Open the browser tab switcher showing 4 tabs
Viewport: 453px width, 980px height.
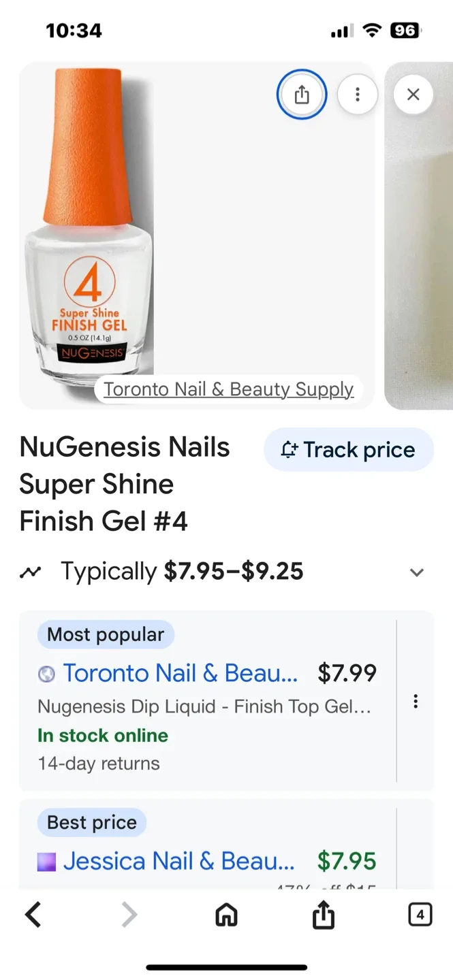tap(420, 915)
